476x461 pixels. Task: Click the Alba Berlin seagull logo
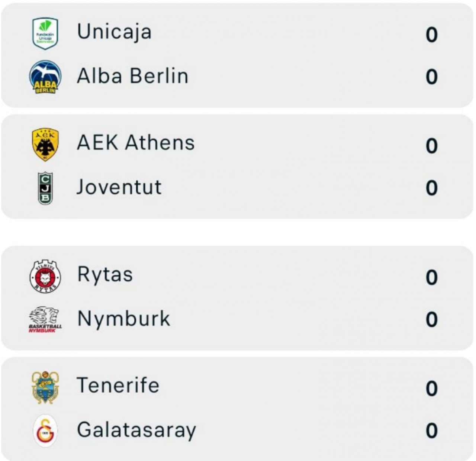(x=45, y=77)
